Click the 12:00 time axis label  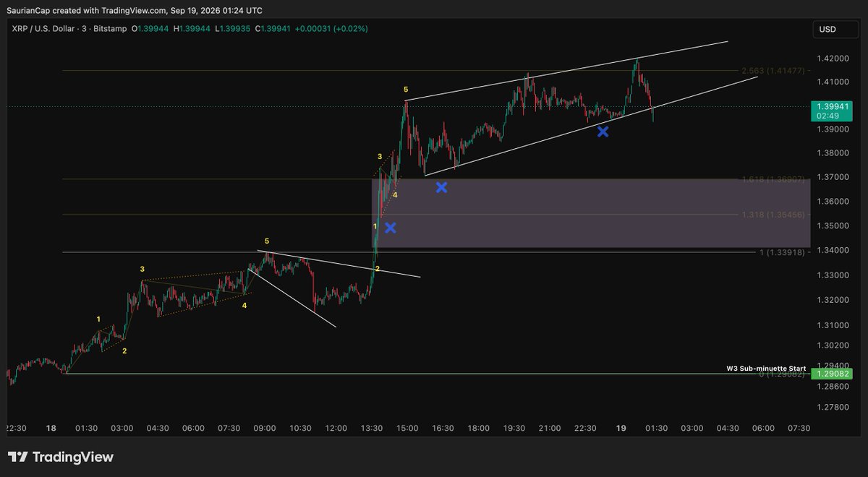336,429
